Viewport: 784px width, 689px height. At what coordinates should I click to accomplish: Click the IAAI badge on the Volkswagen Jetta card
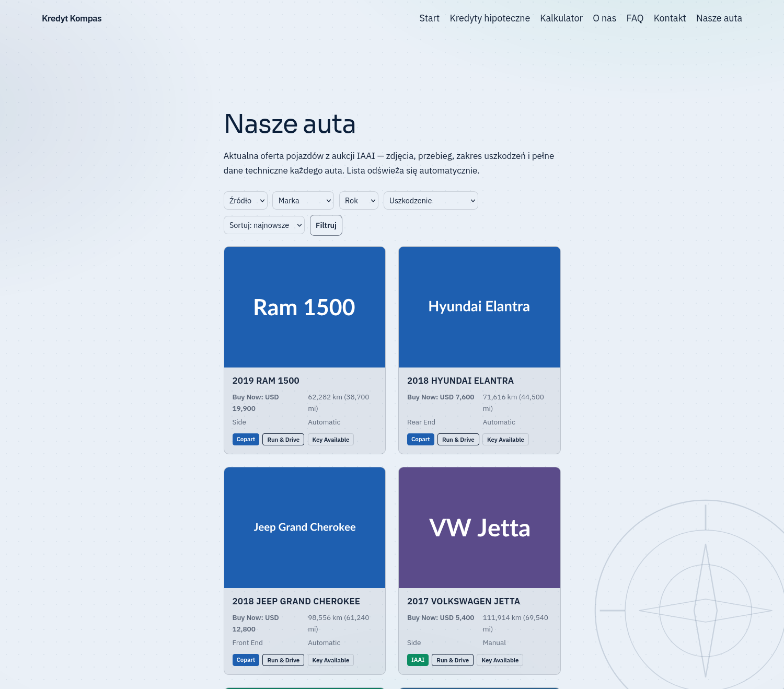click(x=418, y=660)
